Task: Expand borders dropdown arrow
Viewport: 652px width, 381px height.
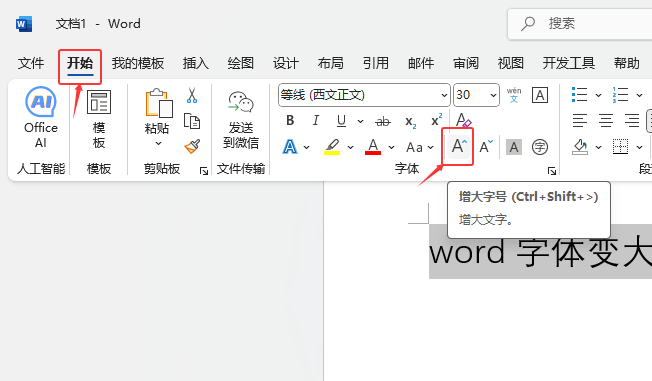Action: coord(640,147)
